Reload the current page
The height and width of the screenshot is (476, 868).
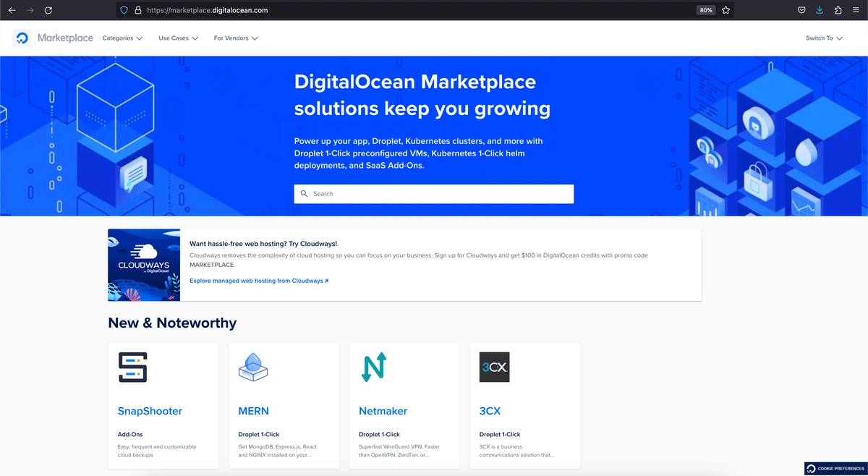pos(48,10)
